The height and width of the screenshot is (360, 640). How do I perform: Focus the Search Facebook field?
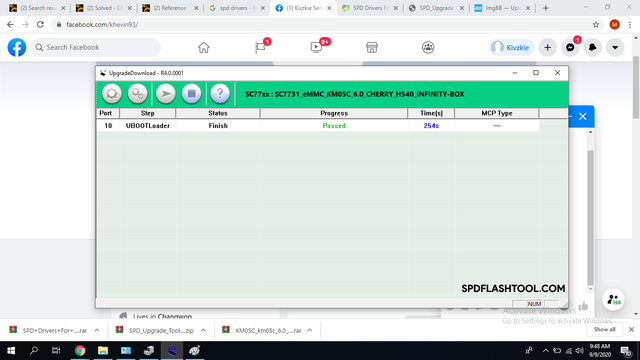pyautogui.click(x=96, y=47)
